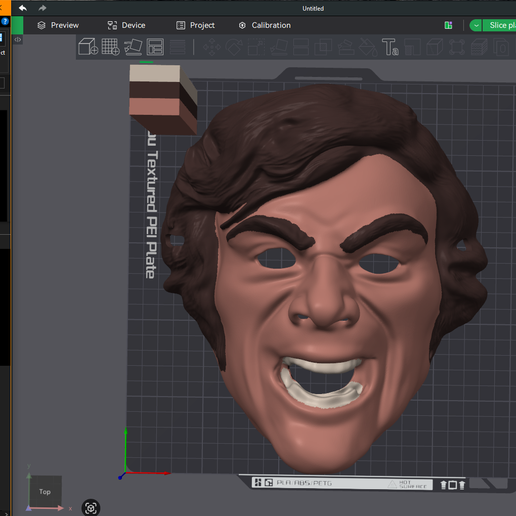Add a new object with cube-plus icon
This screenshot has height=516, width=516.
(x=88, y=47)
